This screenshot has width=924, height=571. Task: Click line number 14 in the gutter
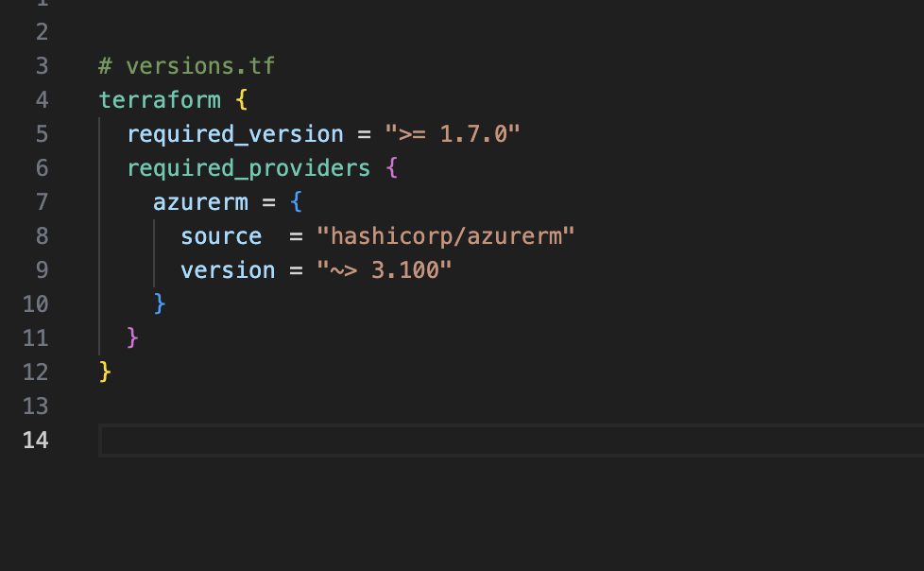pyautogui.click(x=35, y=440)
